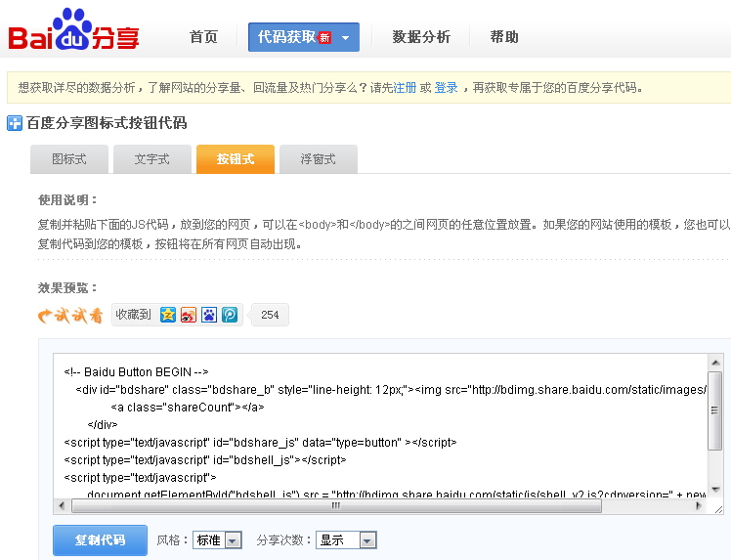Click the horizontal scroll right arrow
This screenshot has height=560, width=731.
[699, 505]
